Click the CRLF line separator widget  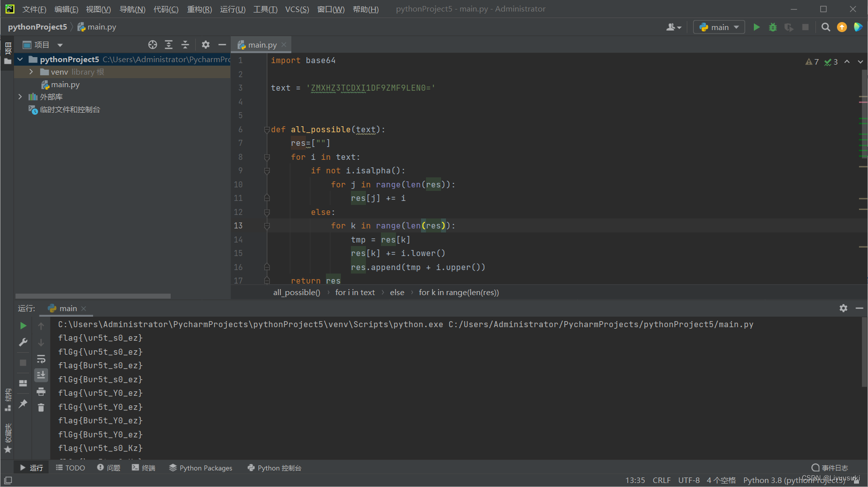(x=661, y=480)
